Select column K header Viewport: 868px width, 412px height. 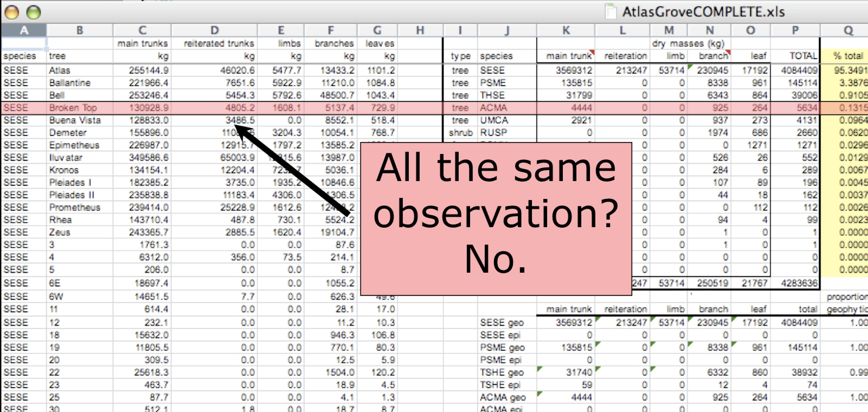click(x=566, y=30)
